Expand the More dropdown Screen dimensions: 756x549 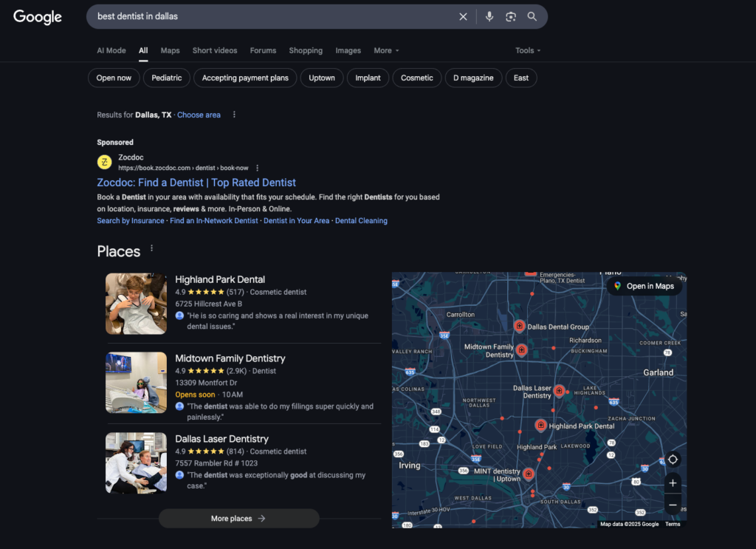point(386,51)
